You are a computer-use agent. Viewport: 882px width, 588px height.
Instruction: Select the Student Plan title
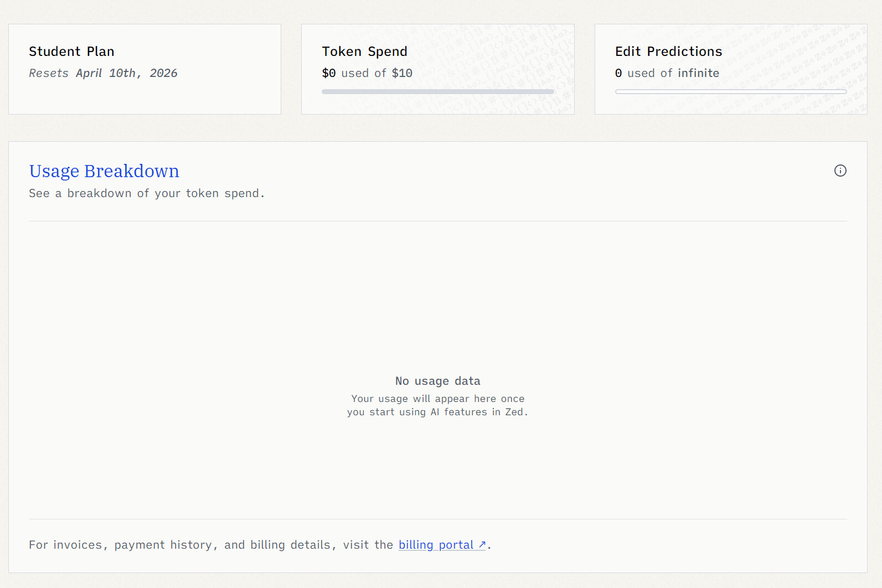(x=71, y=51)
